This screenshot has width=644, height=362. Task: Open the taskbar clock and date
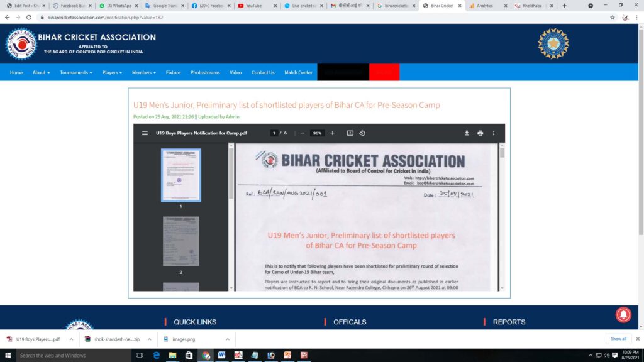click(630, 355)
